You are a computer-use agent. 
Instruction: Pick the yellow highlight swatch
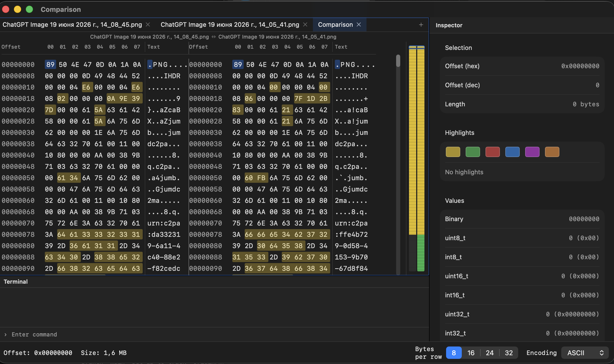point(453,152)
